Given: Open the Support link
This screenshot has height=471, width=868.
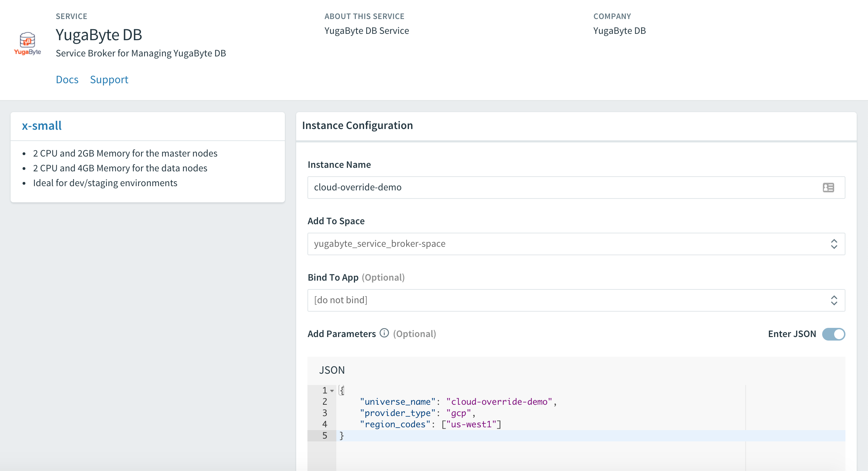Looking at the screenshot, I should pyautogui.click(x=109, y=80).
